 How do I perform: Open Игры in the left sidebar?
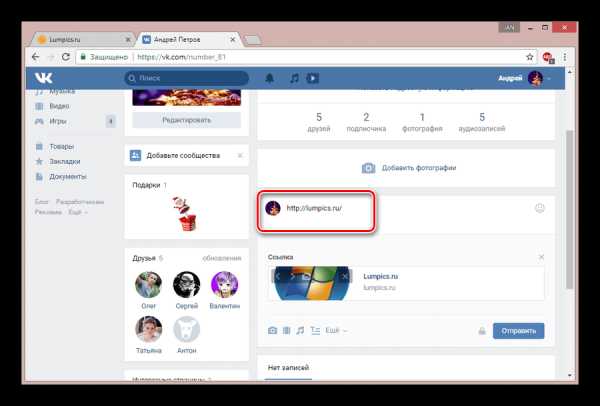[58, 121]
